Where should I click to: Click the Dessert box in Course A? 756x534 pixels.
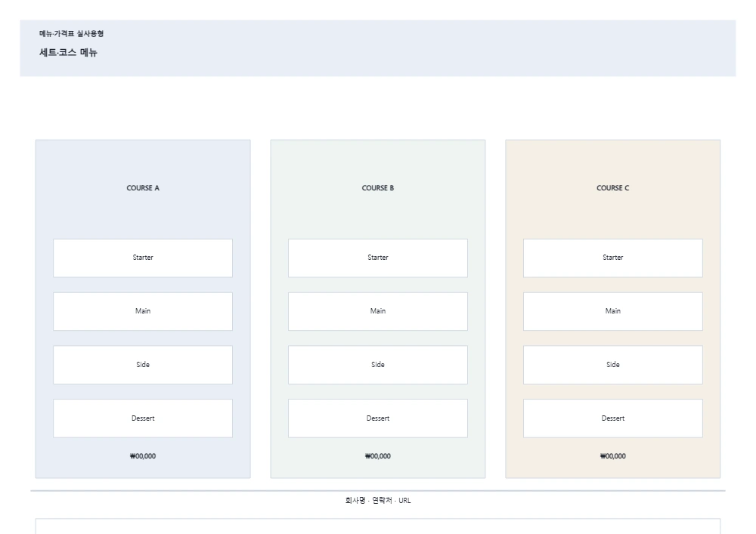point(143,418)
